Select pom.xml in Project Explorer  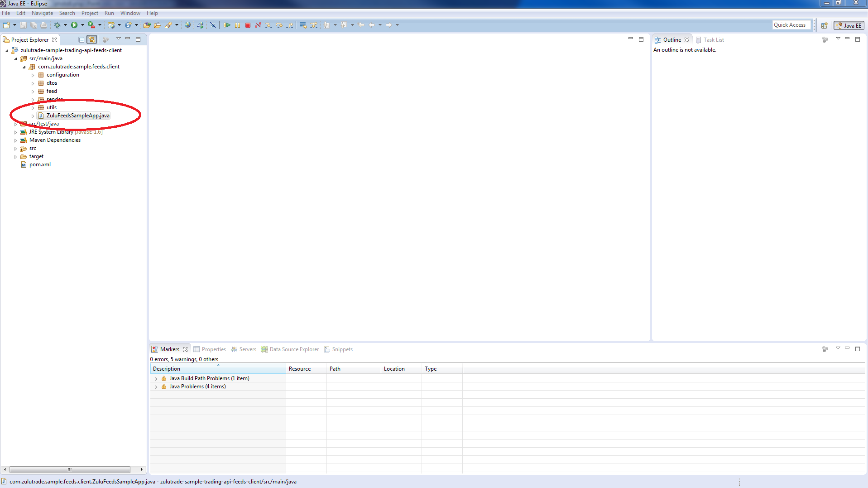click(40, 164)
